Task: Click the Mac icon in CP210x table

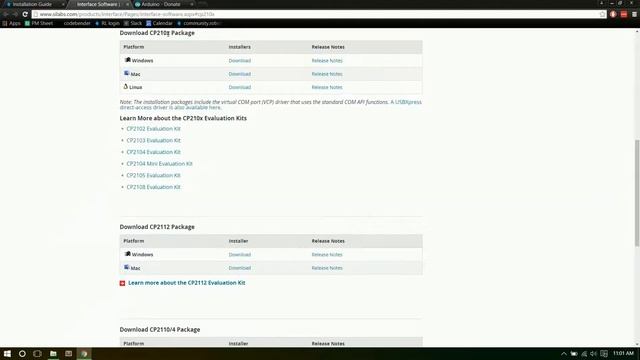Action: tap(127, 73)
